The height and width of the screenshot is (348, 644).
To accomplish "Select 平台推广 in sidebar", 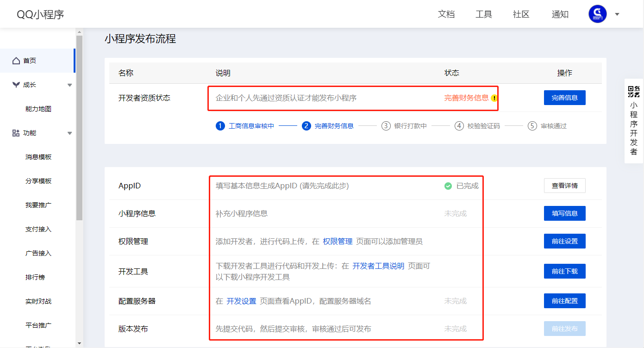I will tap(38, 325).
